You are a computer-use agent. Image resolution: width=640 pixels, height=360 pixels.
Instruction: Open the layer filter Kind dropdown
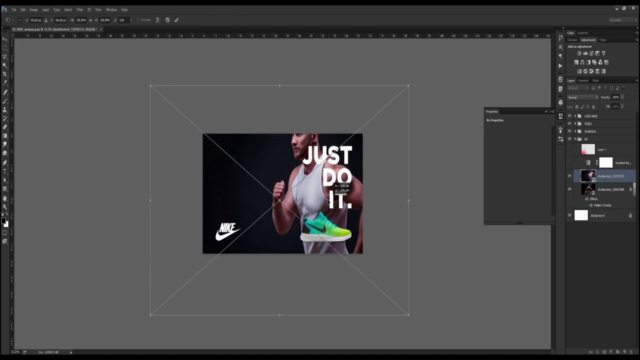click(x=578, y=88)
